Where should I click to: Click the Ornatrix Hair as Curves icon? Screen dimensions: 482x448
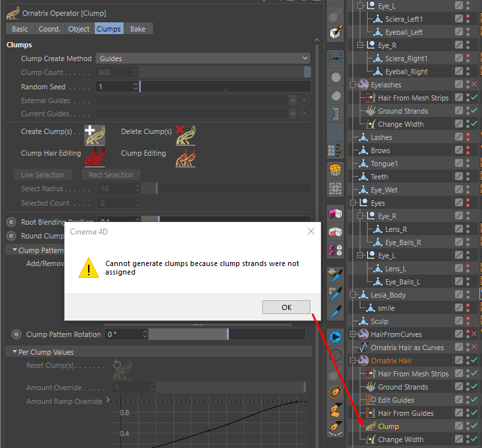click(x=364, y=347)
